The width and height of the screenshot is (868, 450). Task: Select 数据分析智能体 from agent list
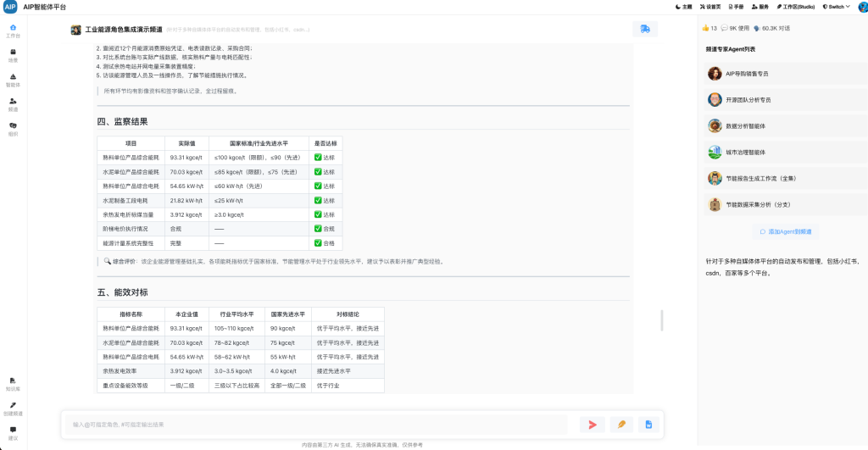click(x=746, y=126)
